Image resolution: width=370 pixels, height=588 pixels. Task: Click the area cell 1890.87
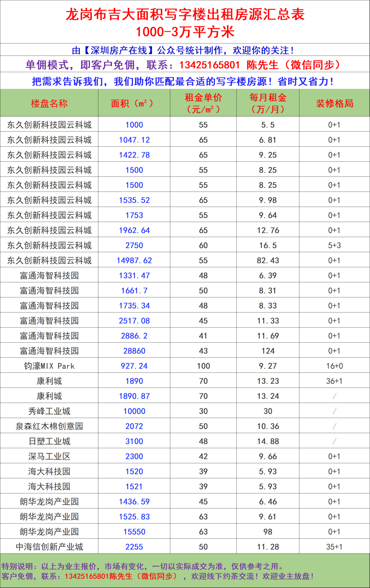pos(134,396)
